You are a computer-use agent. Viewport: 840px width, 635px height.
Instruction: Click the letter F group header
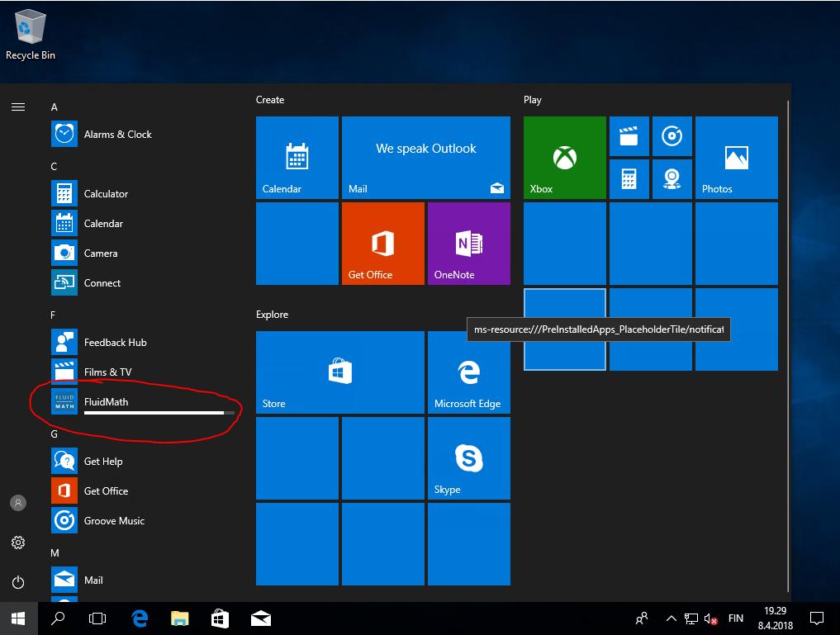53,315
